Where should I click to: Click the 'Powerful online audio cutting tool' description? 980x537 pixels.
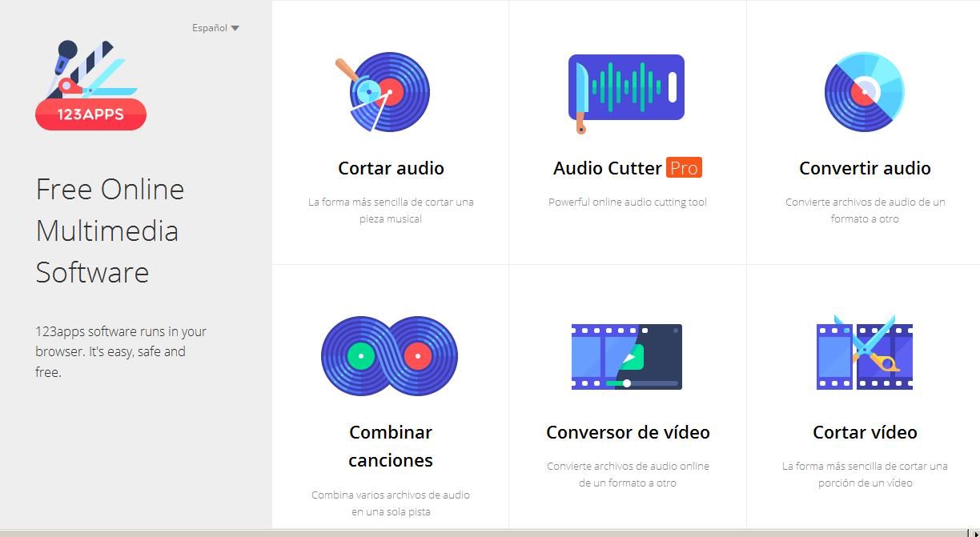pos(628,202)
